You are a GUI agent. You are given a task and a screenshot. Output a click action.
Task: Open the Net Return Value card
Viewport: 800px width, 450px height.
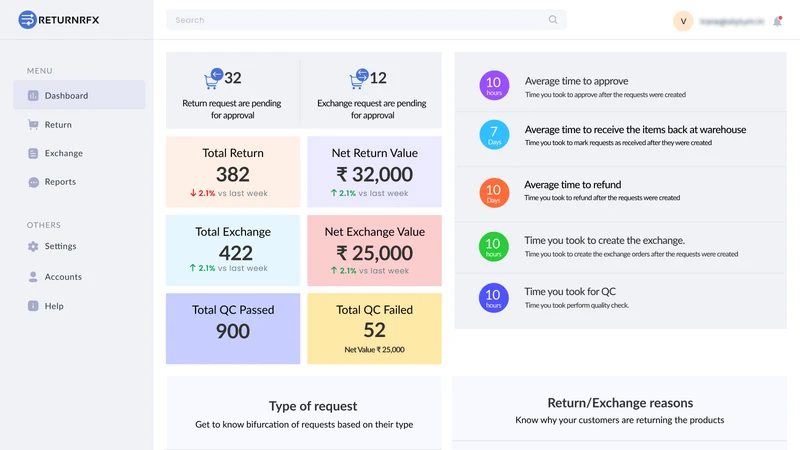pos(374,171)
